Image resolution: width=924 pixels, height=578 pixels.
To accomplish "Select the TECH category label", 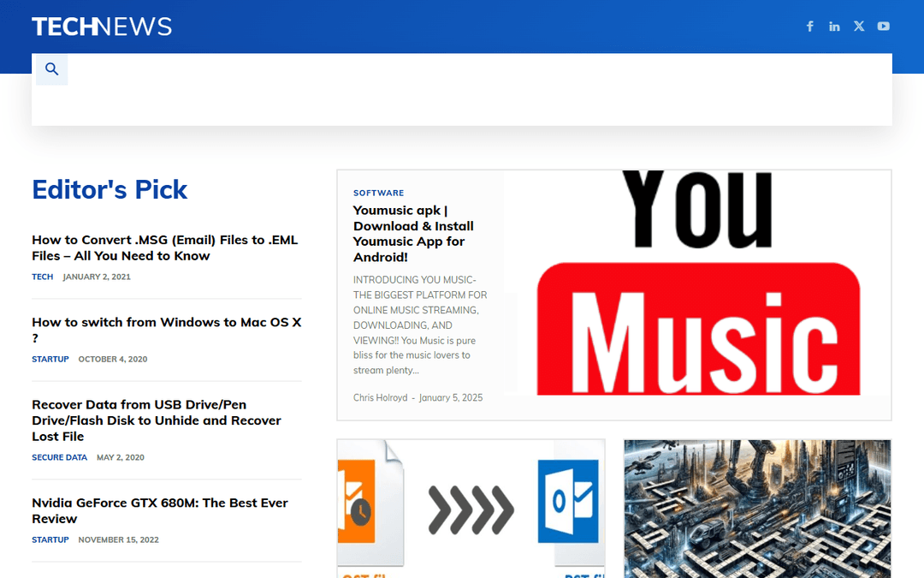I will pos(43,277).
